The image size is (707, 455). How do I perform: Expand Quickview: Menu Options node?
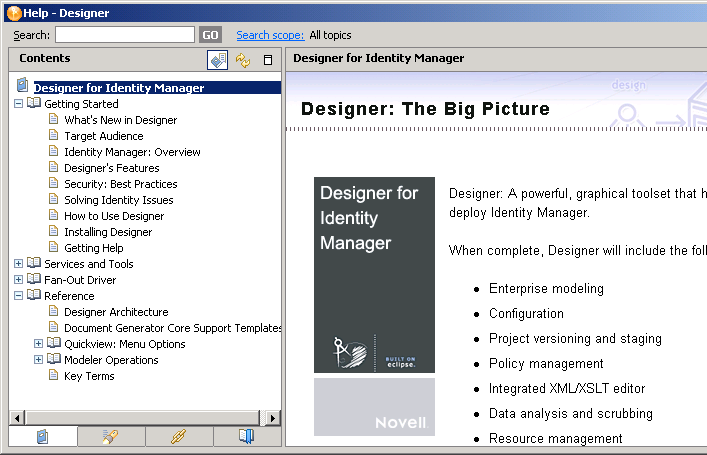[38, 344]
